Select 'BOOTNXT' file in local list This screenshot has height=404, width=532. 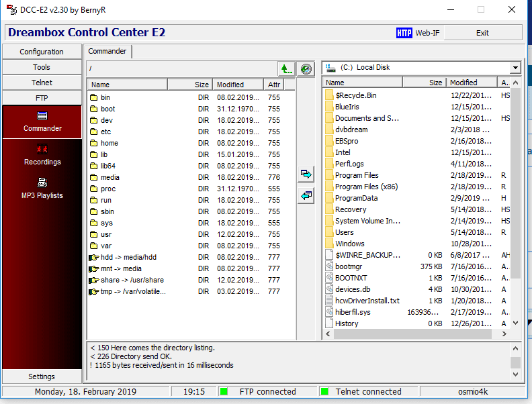click(x=417, y=278)
